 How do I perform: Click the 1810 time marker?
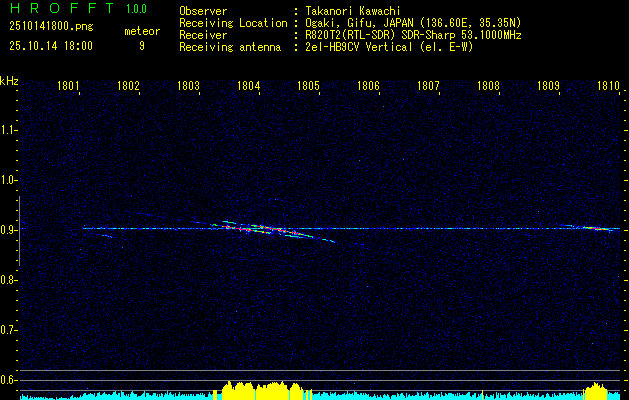609,86
